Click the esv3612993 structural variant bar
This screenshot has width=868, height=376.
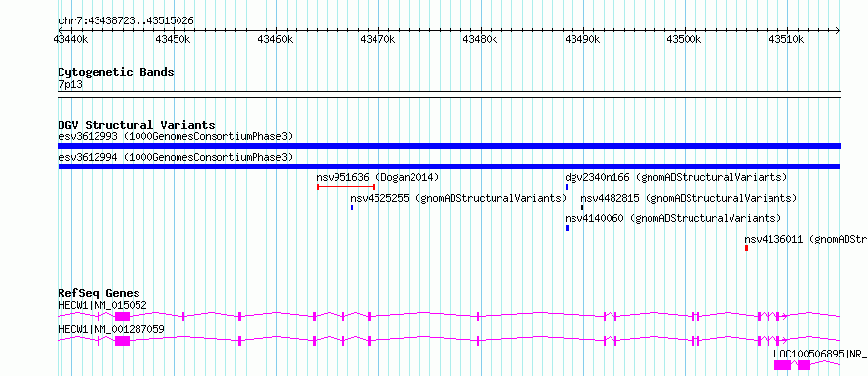tap(449, 146)
